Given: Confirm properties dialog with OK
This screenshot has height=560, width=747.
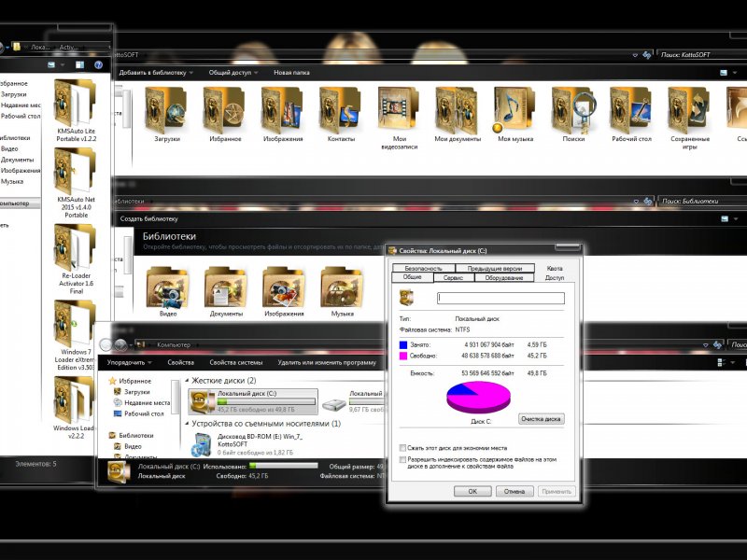Looking at the screenshot, I should point(472,491).
